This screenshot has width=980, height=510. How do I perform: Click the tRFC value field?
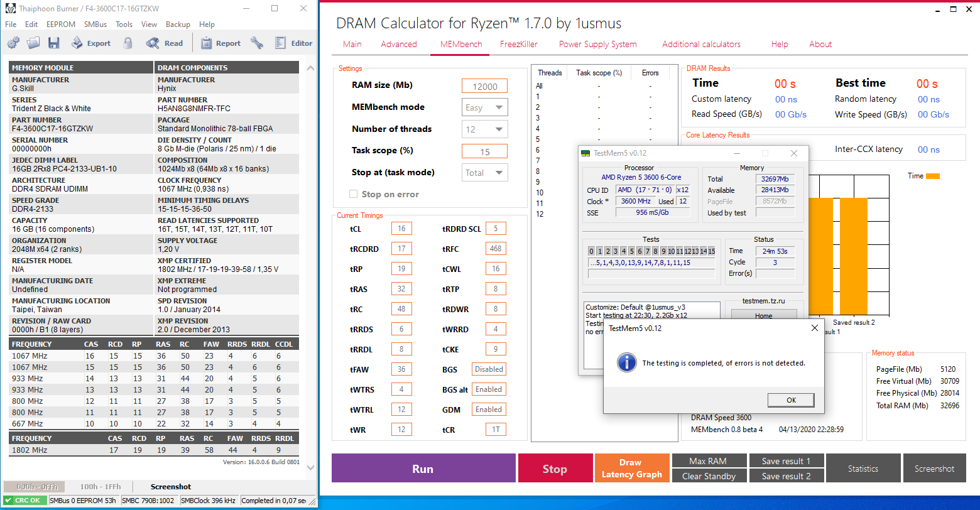[496, 249]
